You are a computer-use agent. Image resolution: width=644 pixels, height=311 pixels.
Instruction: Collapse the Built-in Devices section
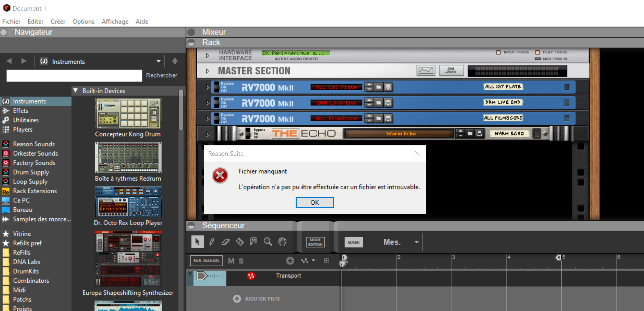[76, 90]
